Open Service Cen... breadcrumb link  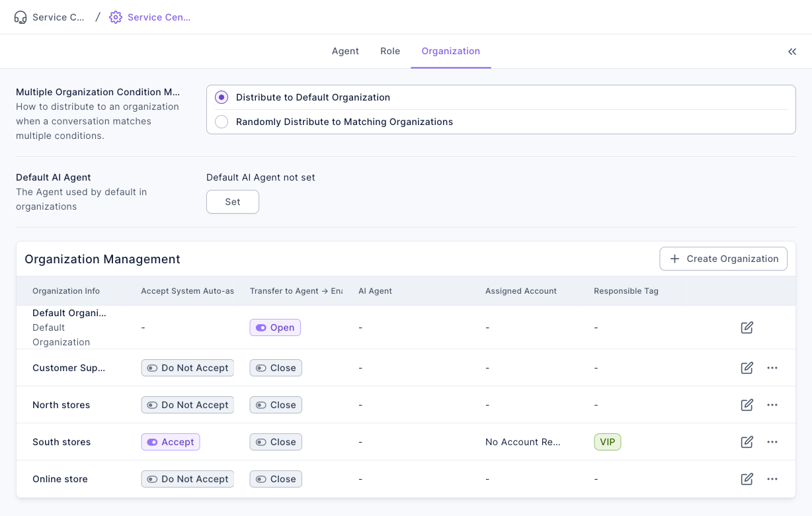[159, 17]
